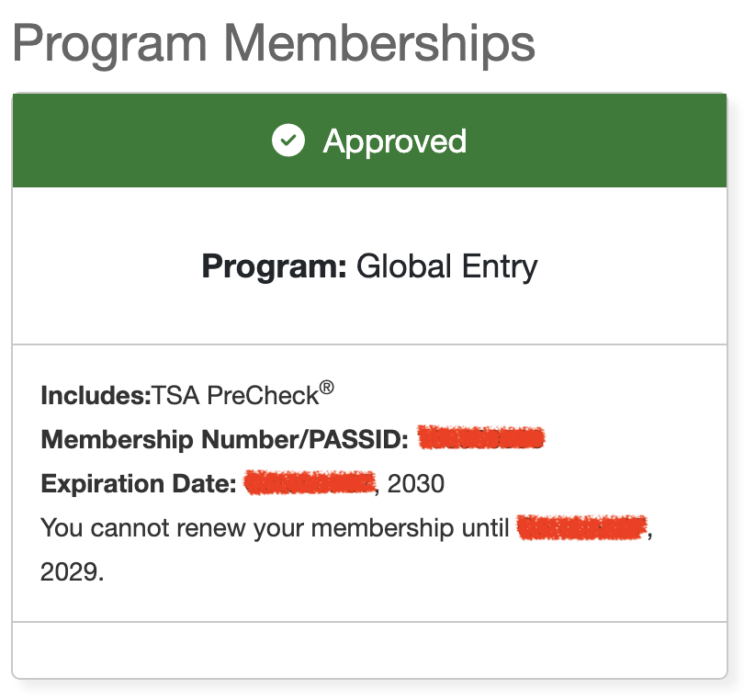
Task: Click the Membership Number/PASSID label
Action: coord(224,439)
